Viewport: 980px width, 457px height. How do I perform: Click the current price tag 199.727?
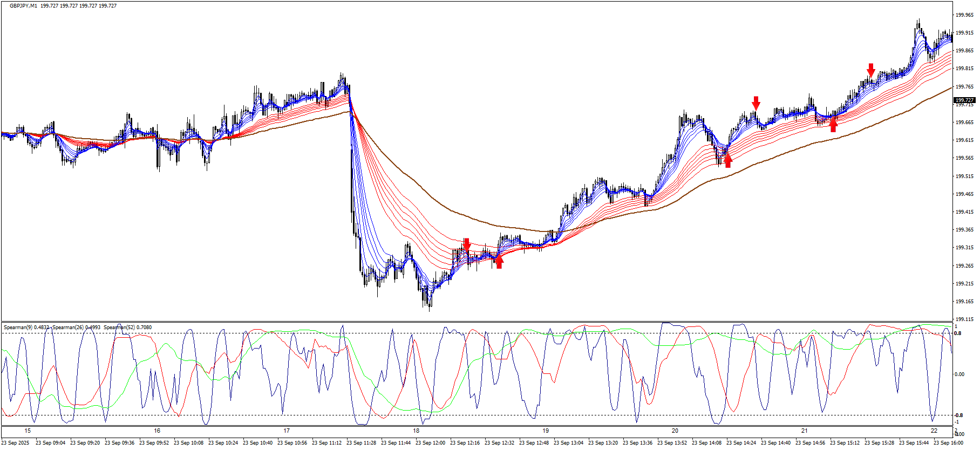[x=964, y=100]
